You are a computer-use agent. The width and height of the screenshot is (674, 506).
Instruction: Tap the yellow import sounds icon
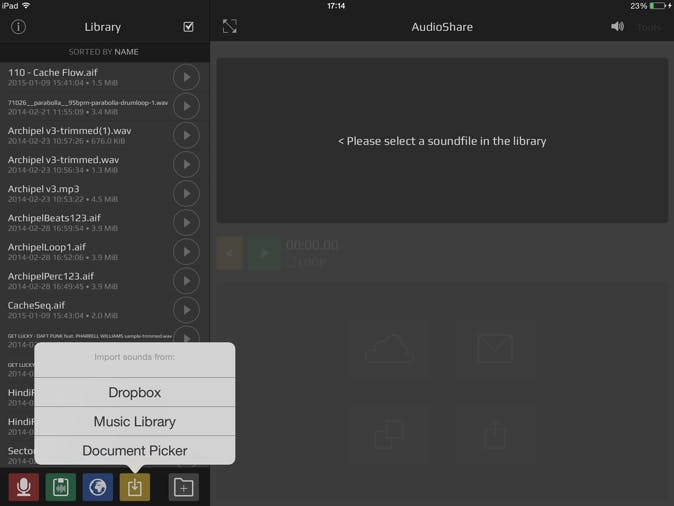(x=135, y=487)
